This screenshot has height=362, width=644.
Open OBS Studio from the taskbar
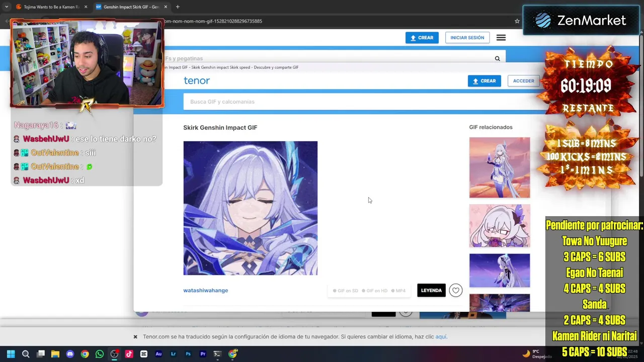pos(114,354)
